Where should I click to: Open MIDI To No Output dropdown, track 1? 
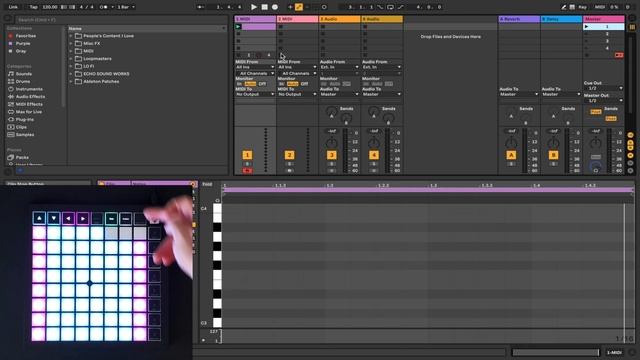coord(255,94)
